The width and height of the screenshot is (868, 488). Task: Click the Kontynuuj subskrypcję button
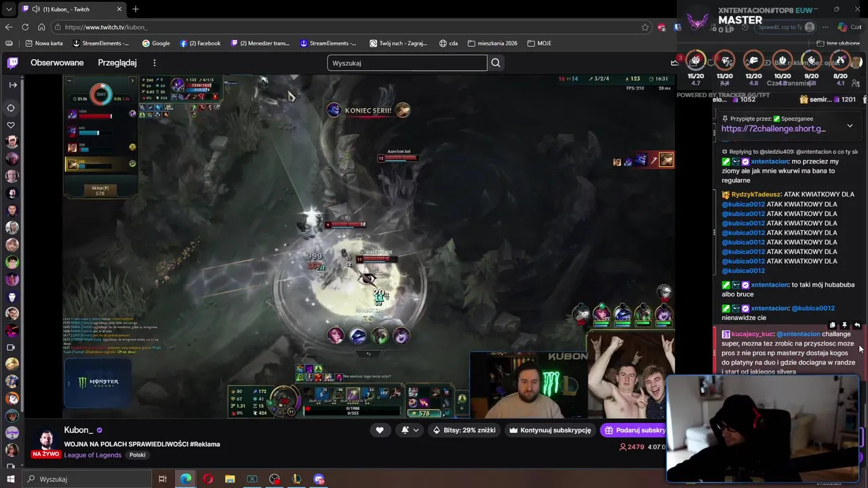point(550,430)
